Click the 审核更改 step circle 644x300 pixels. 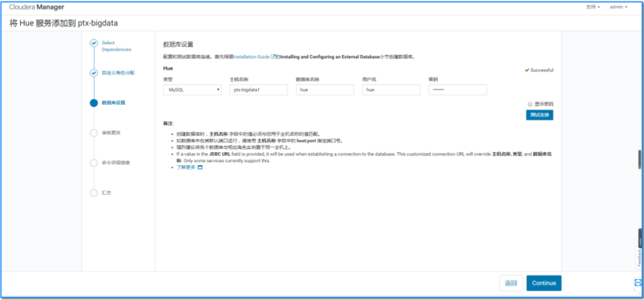click(x=94, y=133)
